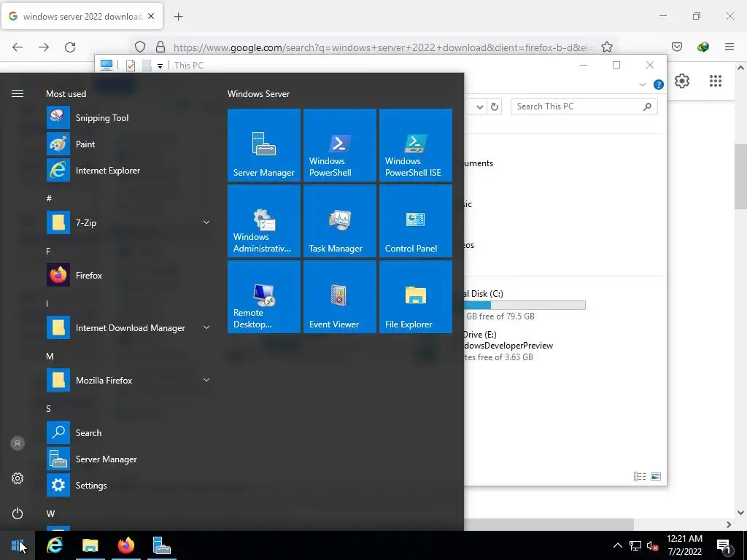Launch Firefox from the app list
747x560 pixels.
(x=128, y=275)
